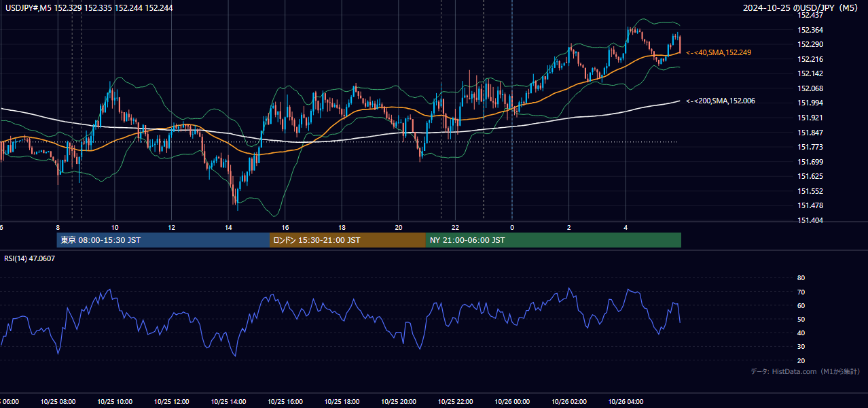This screenshot has height=408, width=868.
Task: Click hour tick 20 under price chart
Action: point(399,227)
